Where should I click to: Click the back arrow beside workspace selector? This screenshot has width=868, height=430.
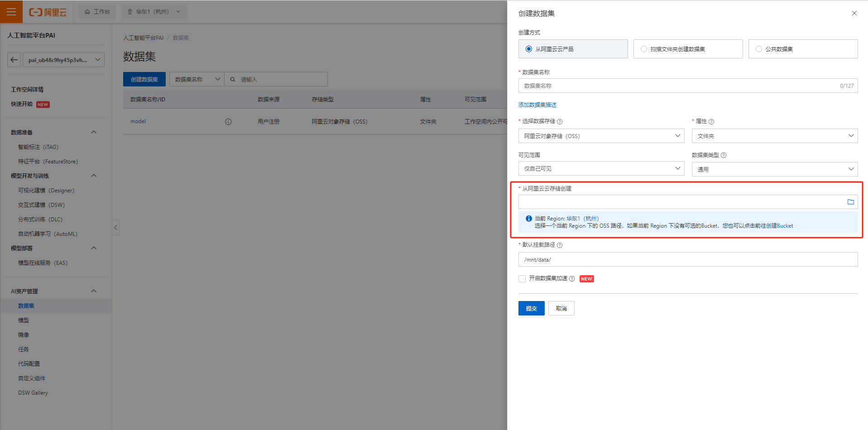point(14,60)
